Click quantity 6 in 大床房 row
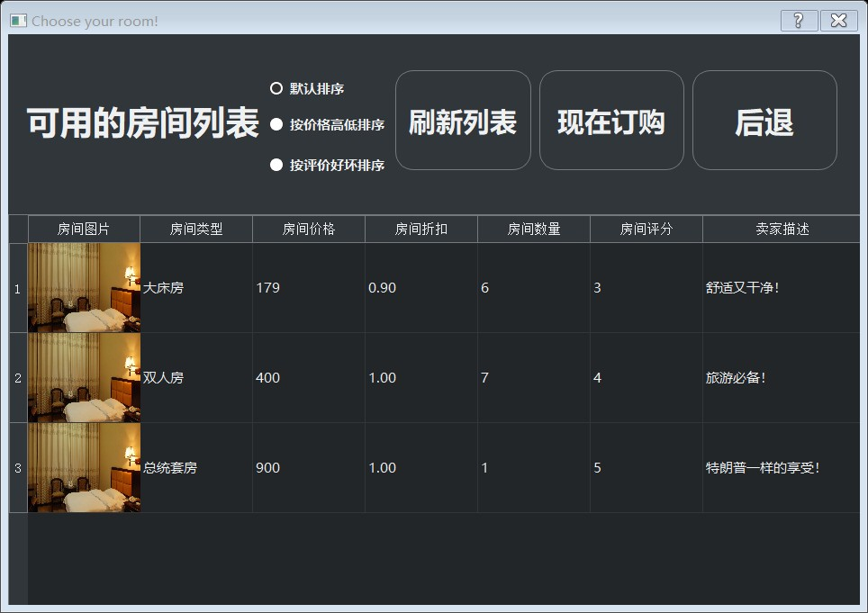 (x=534, y=288)
